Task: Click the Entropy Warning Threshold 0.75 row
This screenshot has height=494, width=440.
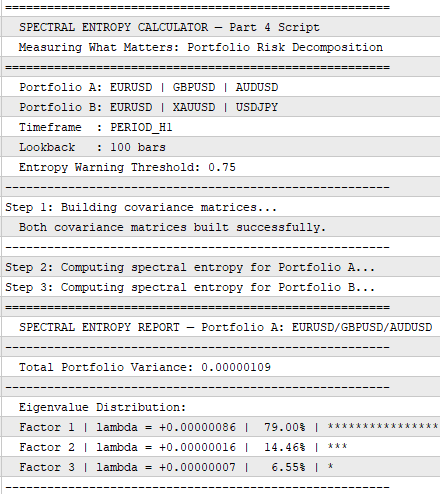Action: coord(221,167)
